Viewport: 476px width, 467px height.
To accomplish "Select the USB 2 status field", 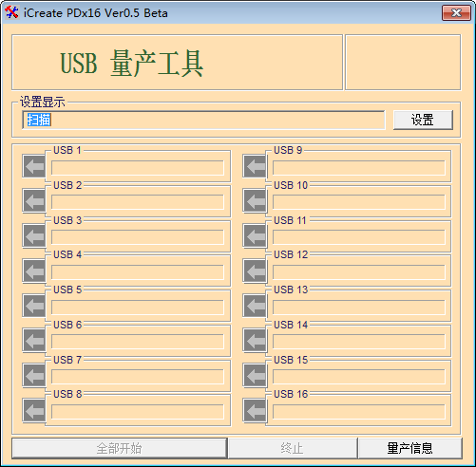I will tap(138, 202).
